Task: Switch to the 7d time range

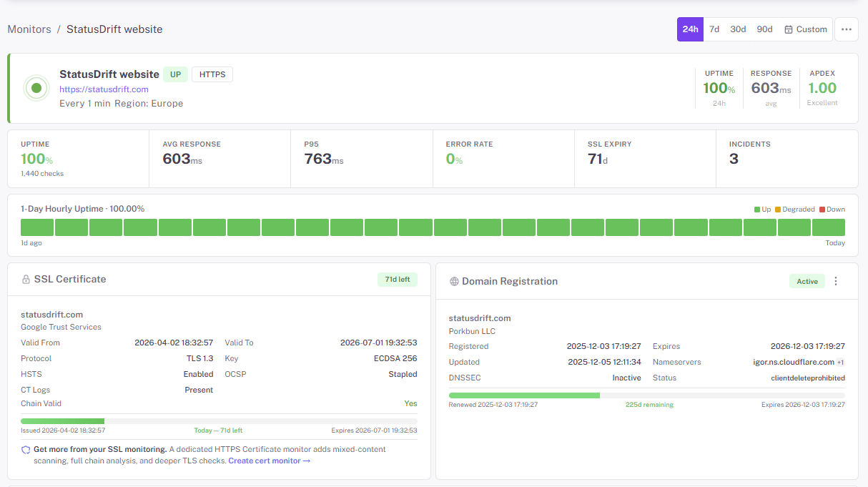Action: tap(714, 29)
